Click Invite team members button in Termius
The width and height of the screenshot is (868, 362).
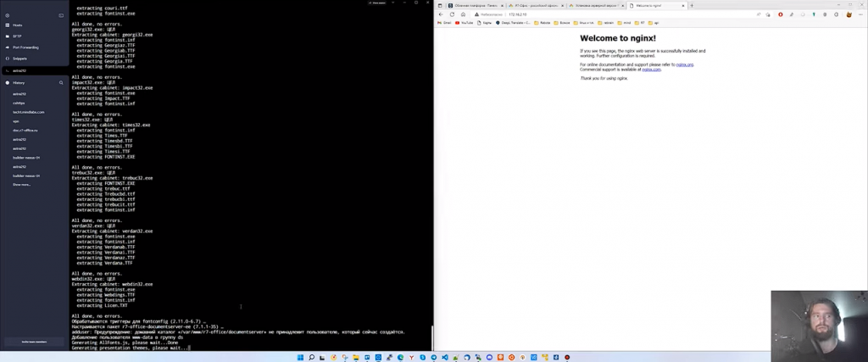pos(34,342)
